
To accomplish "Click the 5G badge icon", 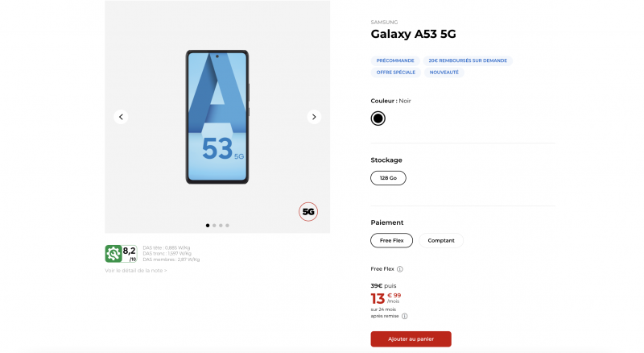I will (x=308, y=211).
